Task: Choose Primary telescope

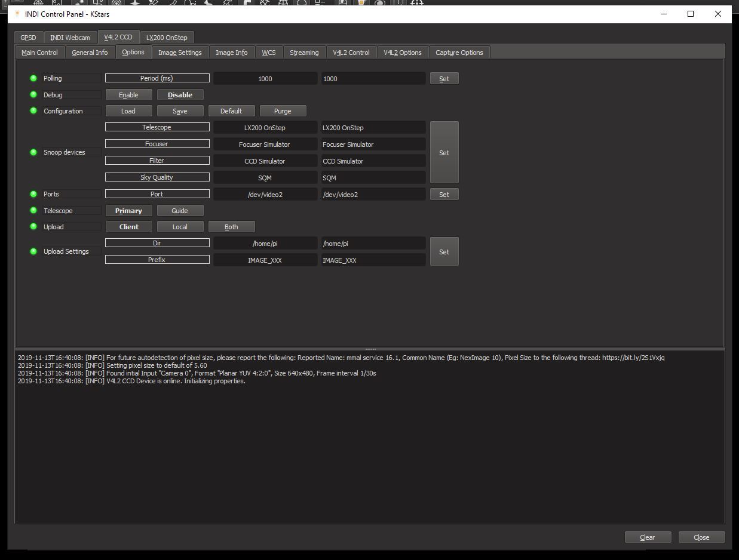Action: coord(128,211)
